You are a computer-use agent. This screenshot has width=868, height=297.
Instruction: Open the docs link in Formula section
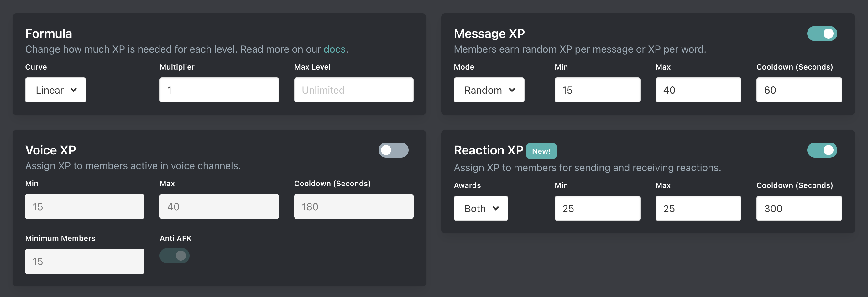tap(335, 49)
